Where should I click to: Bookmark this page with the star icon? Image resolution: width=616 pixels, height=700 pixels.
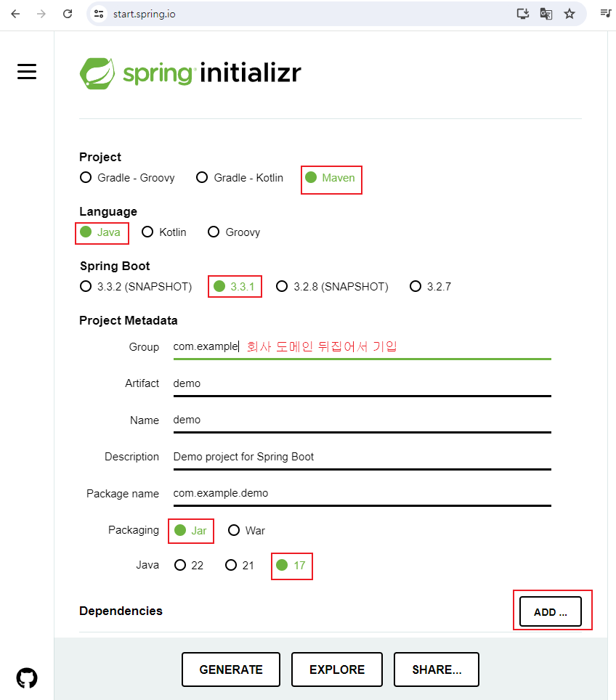[569, 14]
